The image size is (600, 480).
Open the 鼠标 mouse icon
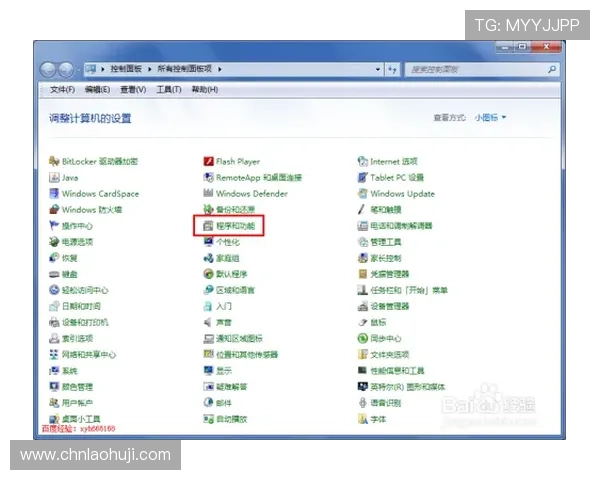(x=362, y=322)
